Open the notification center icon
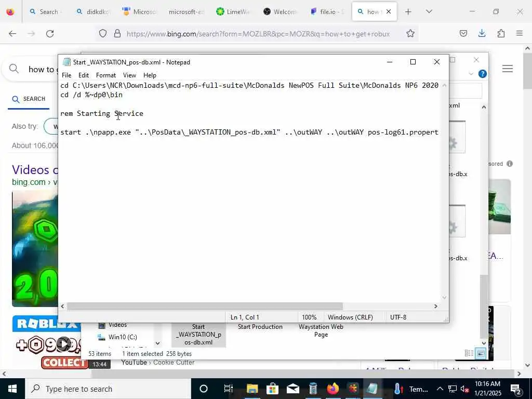 (x=516, y=389)
